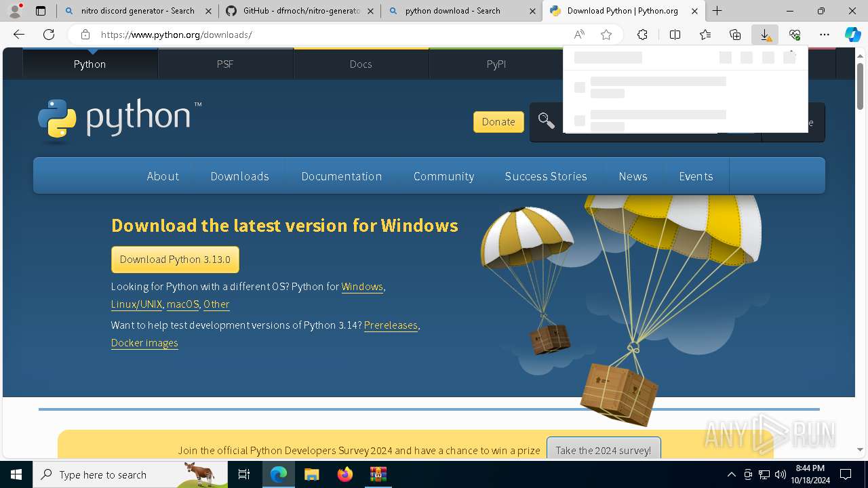Open the notification center icon
Image resolution: width=868 pixels, height=488 pixels.
[x=846, y=474]
